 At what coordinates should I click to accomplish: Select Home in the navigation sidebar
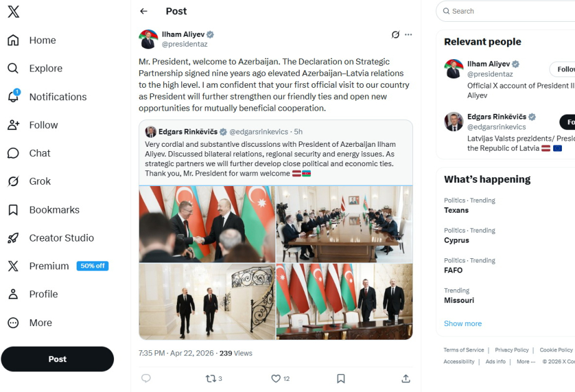(42, 40)
